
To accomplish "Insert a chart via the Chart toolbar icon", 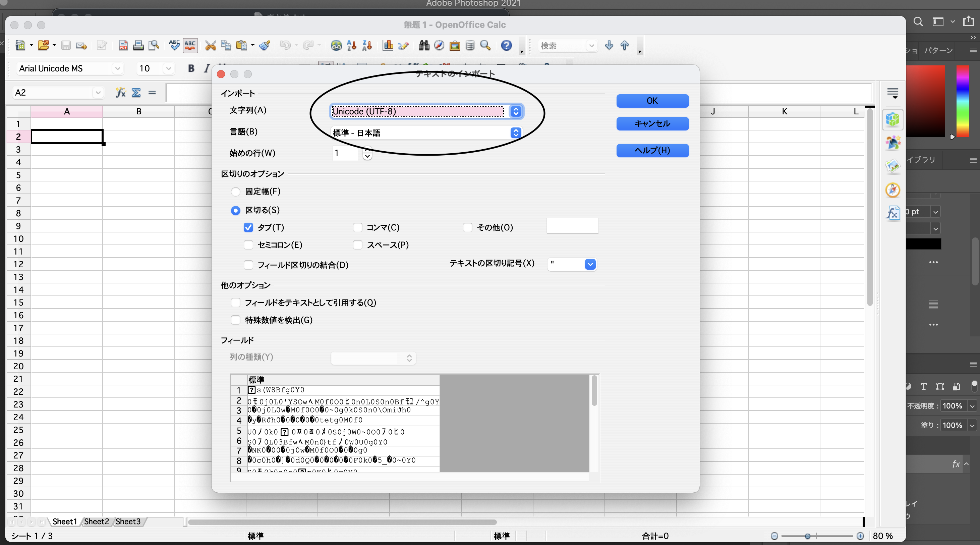I will tap(387, 45).
